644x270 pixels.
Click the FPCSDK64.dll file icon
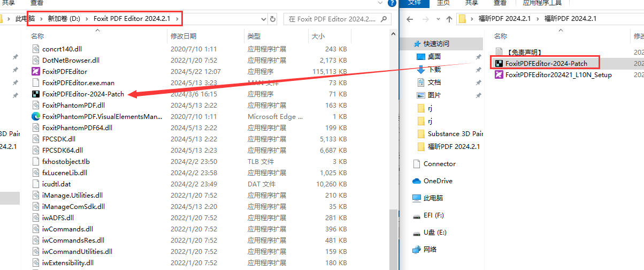tap(36, 150)
